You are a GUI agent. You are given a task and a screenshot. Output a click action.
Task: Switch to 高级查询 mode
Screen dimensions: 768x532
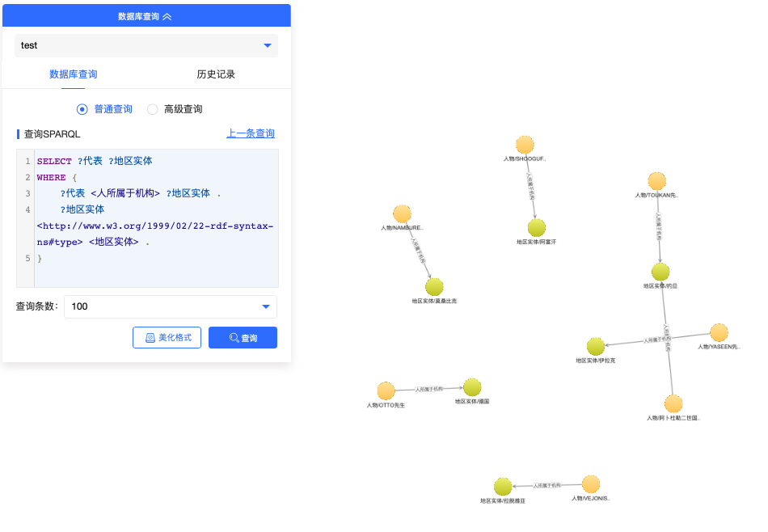click(152, 108)
